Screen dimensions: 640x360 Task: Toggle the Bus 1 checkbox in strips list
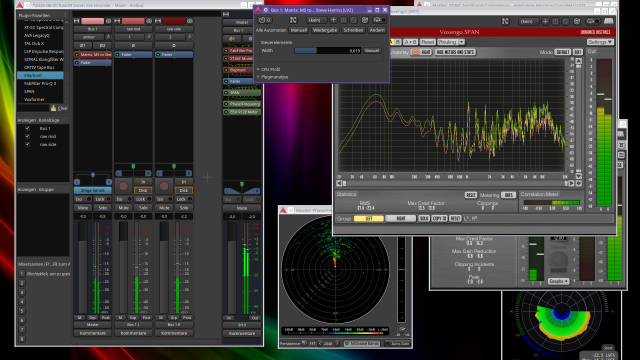click(28, 128)
